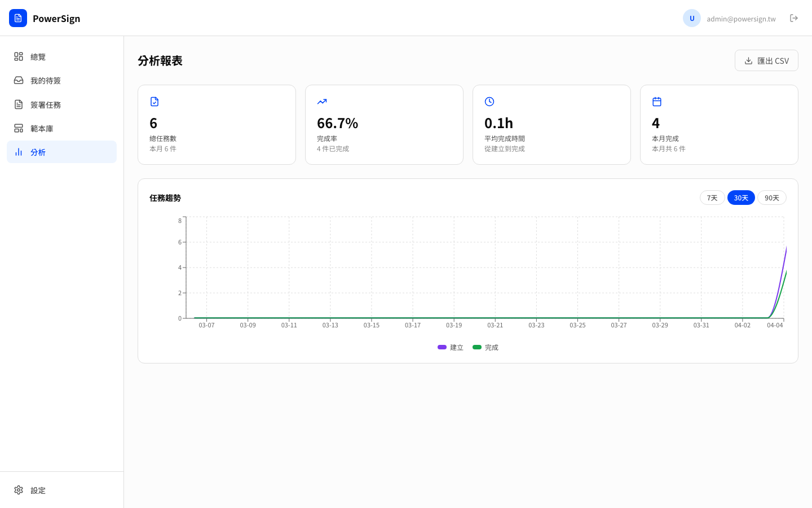
Task: Select the 90天 time range option
Action: click(771, 198)
